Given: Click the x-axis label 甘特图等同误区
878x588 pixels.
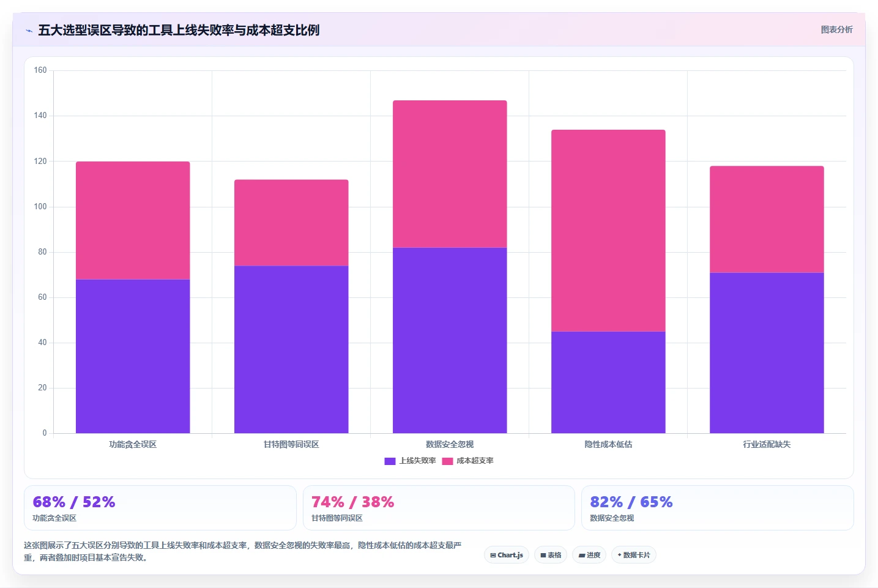Looking at the screenshot, I should click(291, 444).
